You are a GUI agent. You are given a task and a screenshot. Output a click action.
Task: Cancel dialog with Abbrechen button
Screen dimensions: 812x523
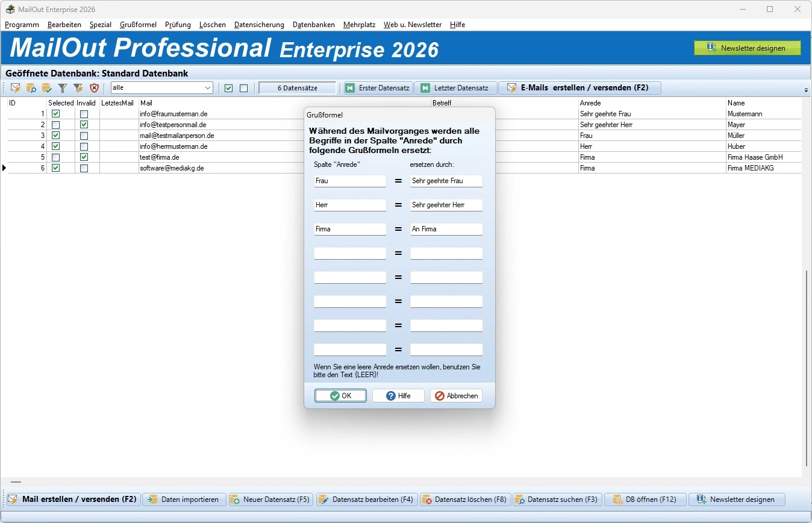click(456, 396)
